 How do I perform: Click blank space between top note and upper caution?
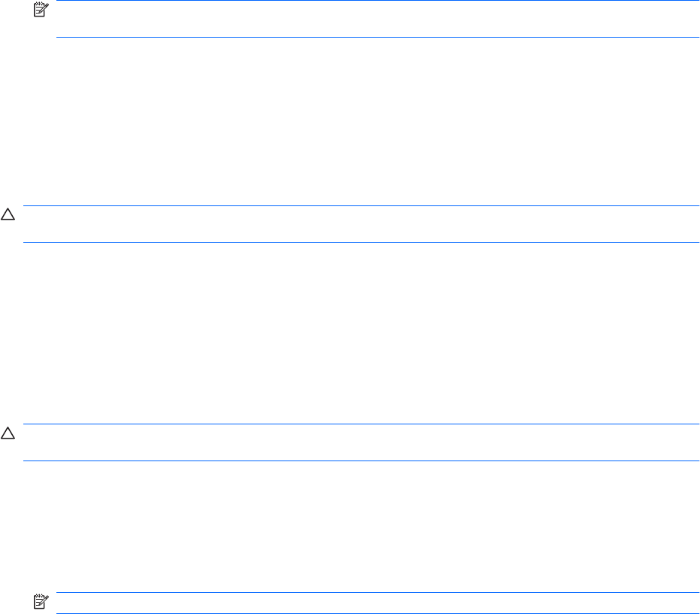350,122
